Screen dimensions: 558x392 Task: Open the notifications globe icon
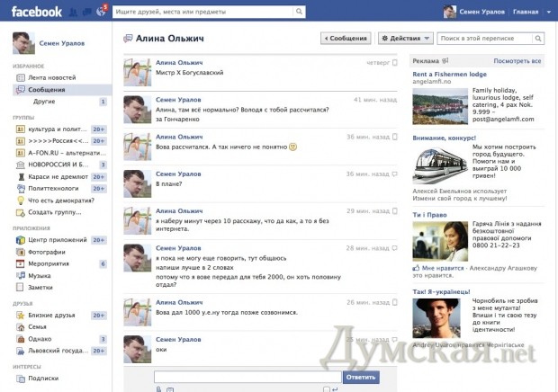(x=101, y=13)
